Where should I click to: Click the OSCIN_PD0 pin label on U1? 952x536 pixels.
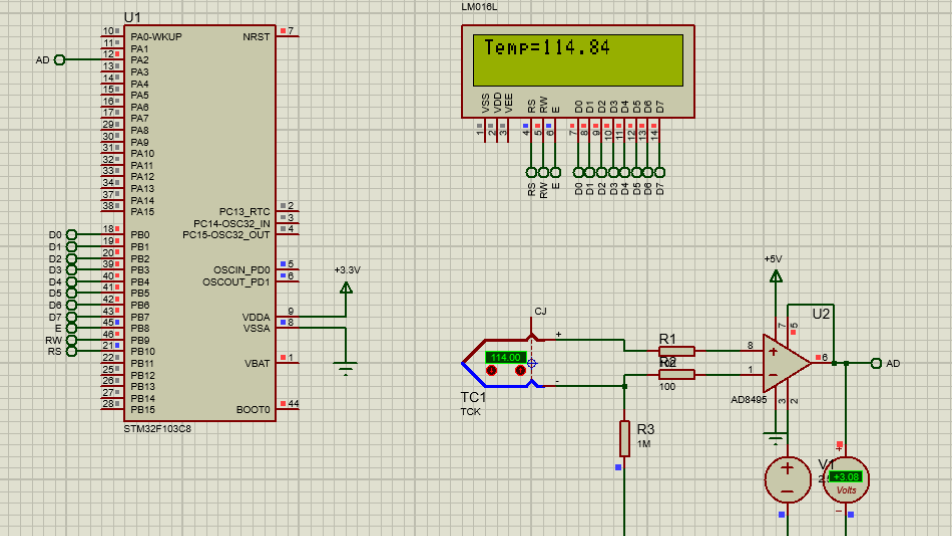(242, 270)
